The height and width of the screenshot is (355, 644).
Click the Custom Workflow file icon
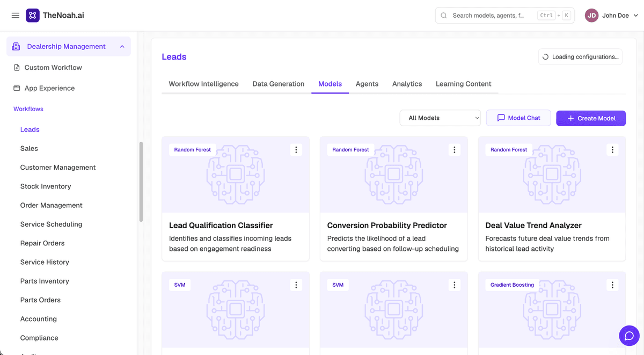(17, 68)
